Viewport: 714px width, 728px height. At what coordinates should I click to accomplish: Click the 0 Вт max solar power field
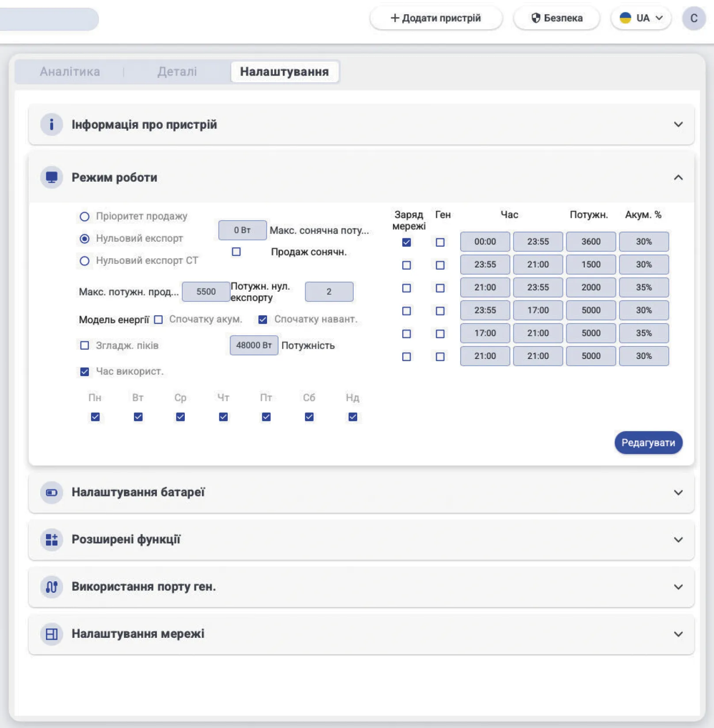(x=242, y=230)
